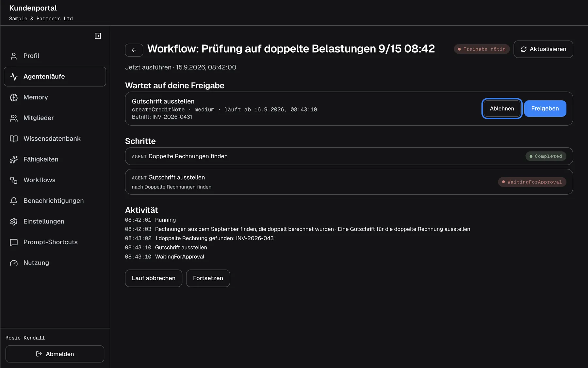The height and width of the screenshot is (368, 588).
Task: Open the Gutschrift ausstellen step under Schritte
Action: [349, 182]
